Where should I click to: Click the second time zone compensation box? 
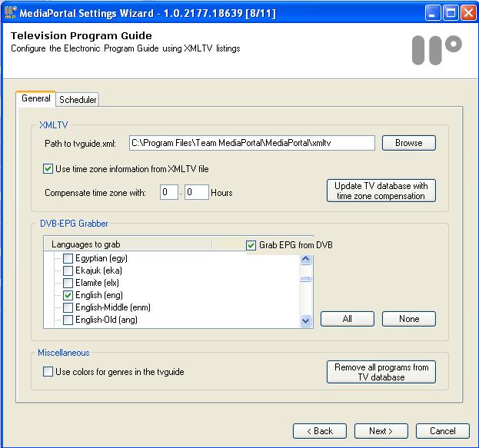(196, 192)
